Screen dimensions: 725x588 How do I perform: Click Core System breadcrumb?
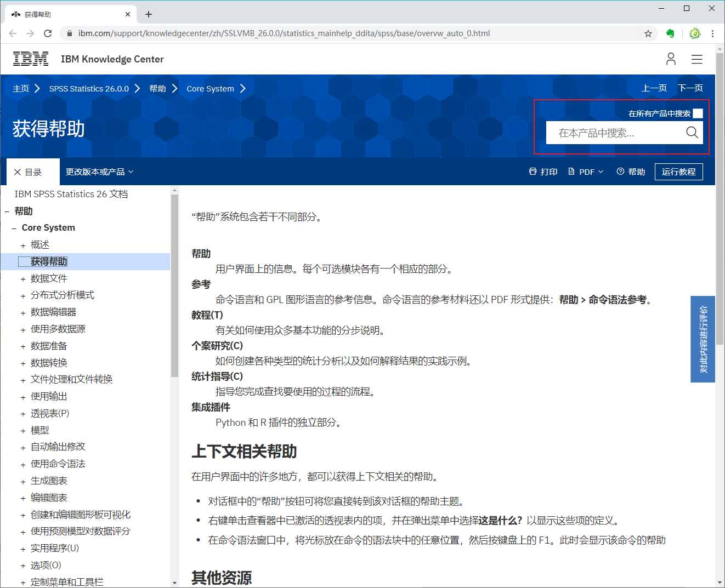[210, 88]
